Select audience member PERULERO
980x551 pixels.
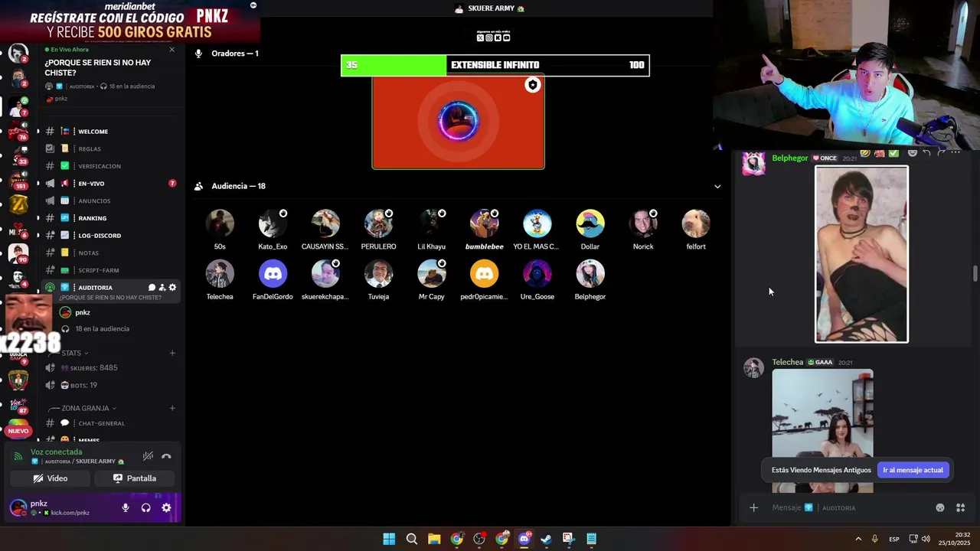378,230
